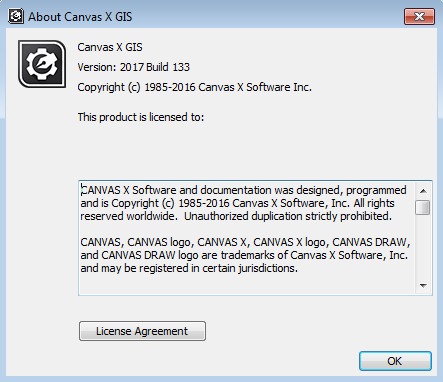Click the CANVAS logo trademarks paragraph line
The image size is (443, 382).
tap(245, 242)
